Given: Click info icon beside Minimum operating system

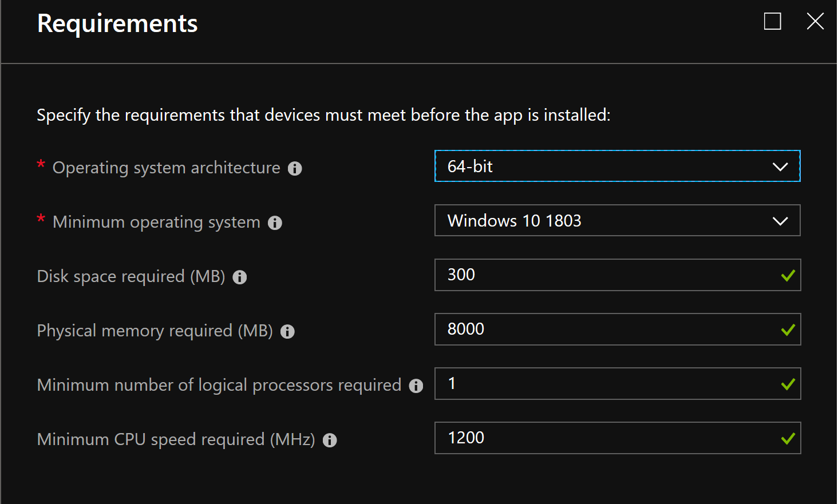Looking at the screenshot, I should click(x=275, y=223).
